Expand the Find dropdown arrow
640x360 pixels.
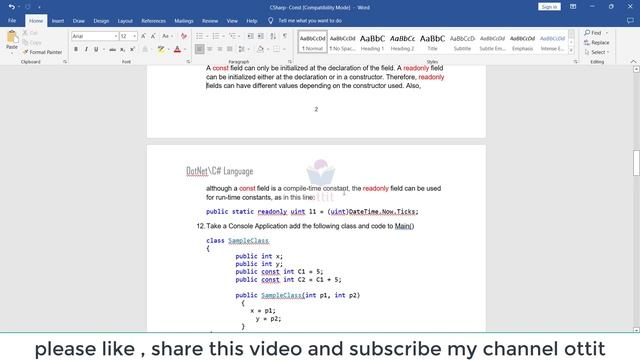click(607, 33)
